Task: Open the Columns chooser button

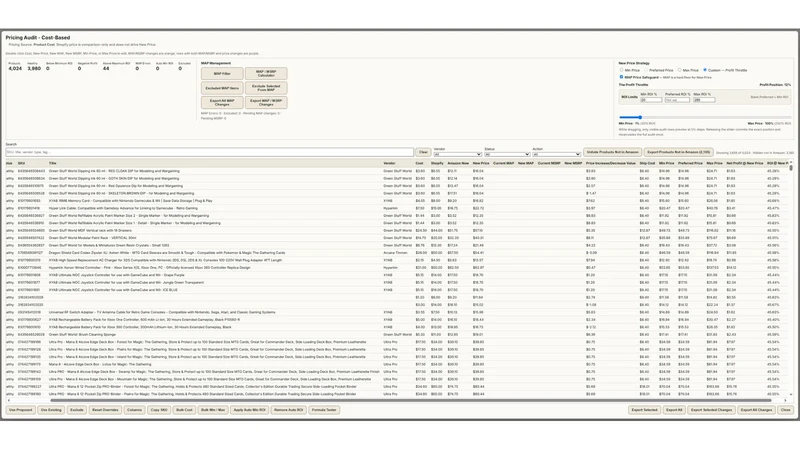Action: click(134, 410)
